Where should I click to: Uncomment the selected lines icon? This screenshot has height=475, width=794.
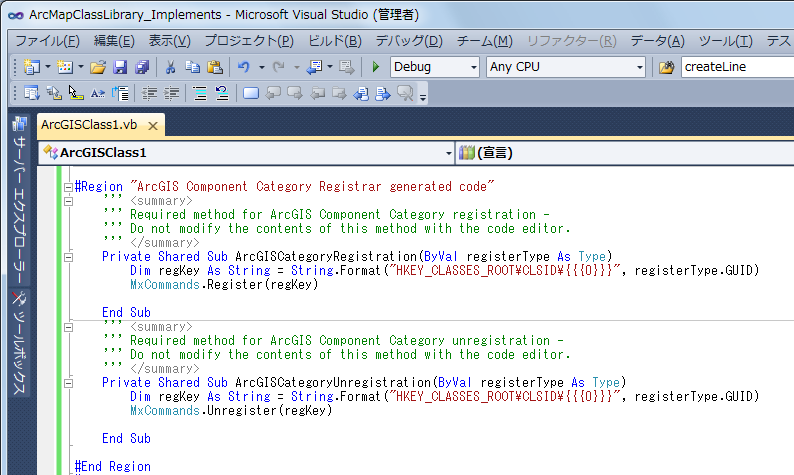point(222,93)
